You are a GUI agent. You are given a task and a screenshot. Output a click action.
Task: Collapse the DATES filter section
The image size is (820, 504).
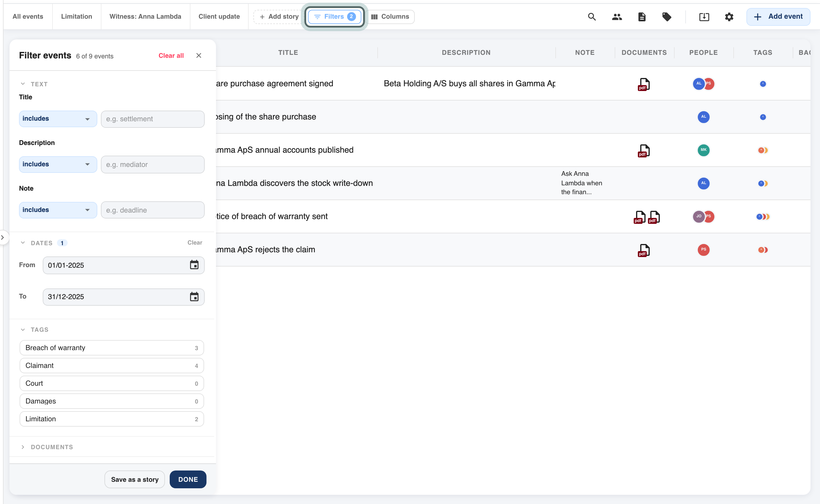coord(23,243)
